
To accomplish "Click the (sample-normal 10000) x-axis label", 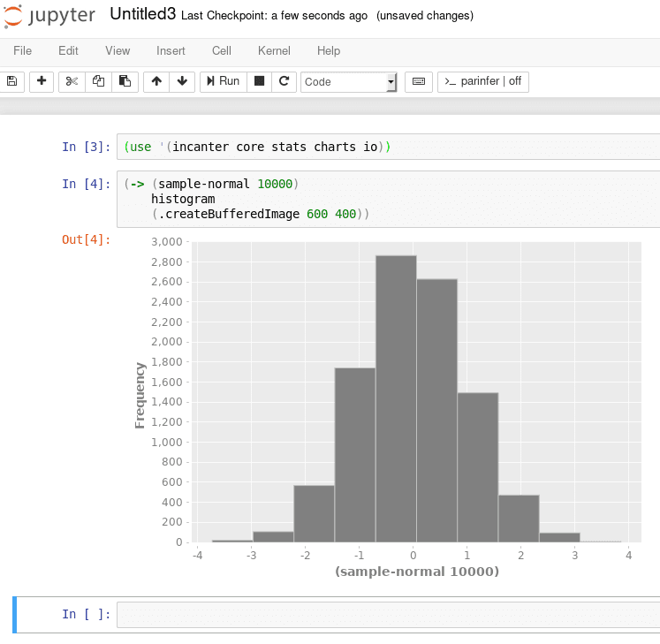I will 417,572.
